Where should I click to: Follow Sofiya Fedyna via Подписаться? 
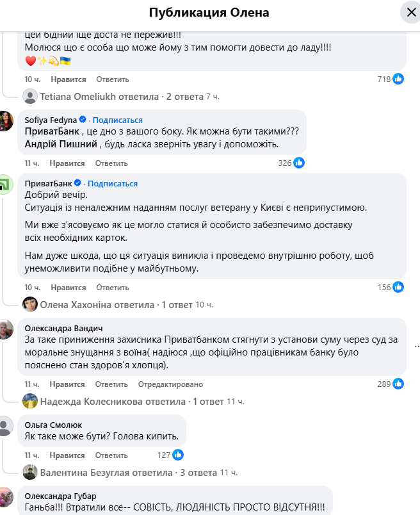118,120
